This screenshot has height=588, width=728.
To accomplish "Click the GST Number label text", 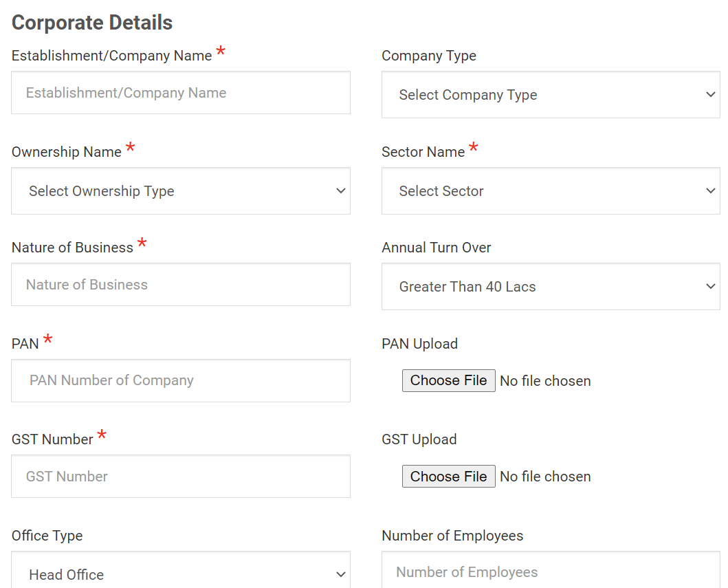I will tap(52, 439).
